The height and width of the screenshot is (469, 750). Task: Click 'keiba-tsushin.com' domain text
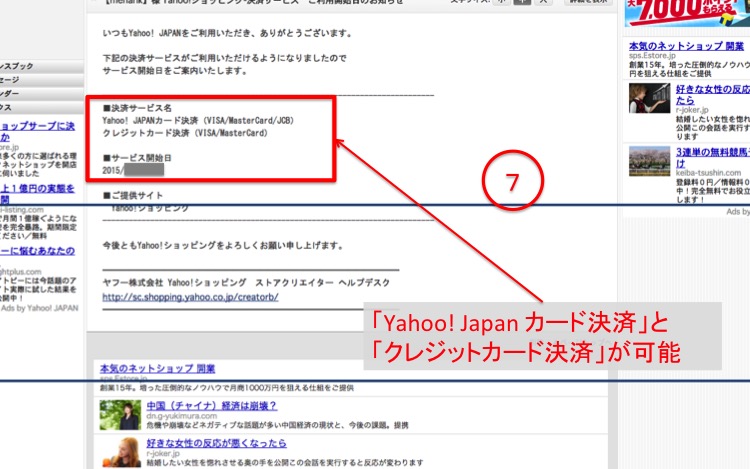708,173
